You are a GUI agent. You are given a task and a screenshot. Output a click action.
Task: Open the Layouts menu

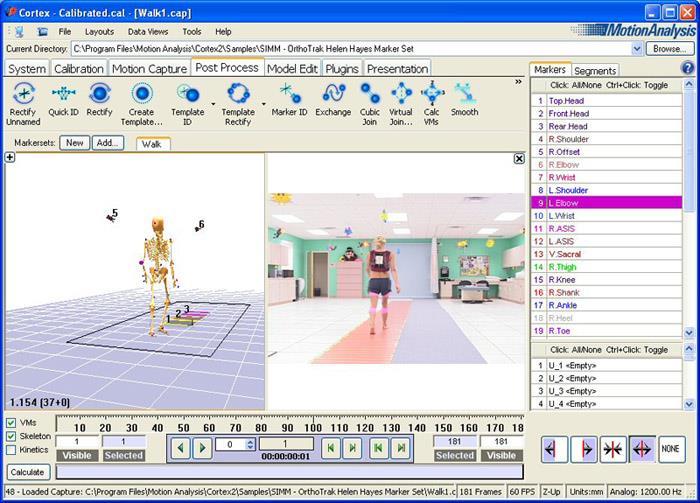(x=100, y=32)
